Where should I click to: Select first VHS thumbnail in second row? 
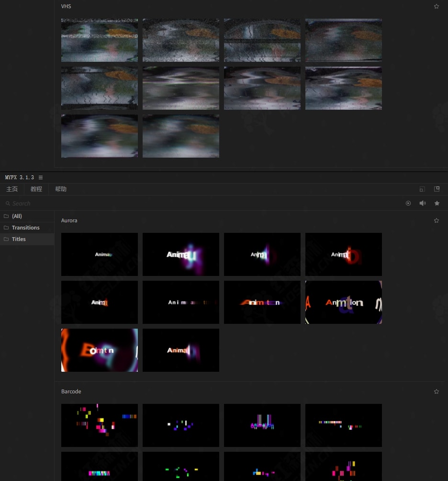100,88
